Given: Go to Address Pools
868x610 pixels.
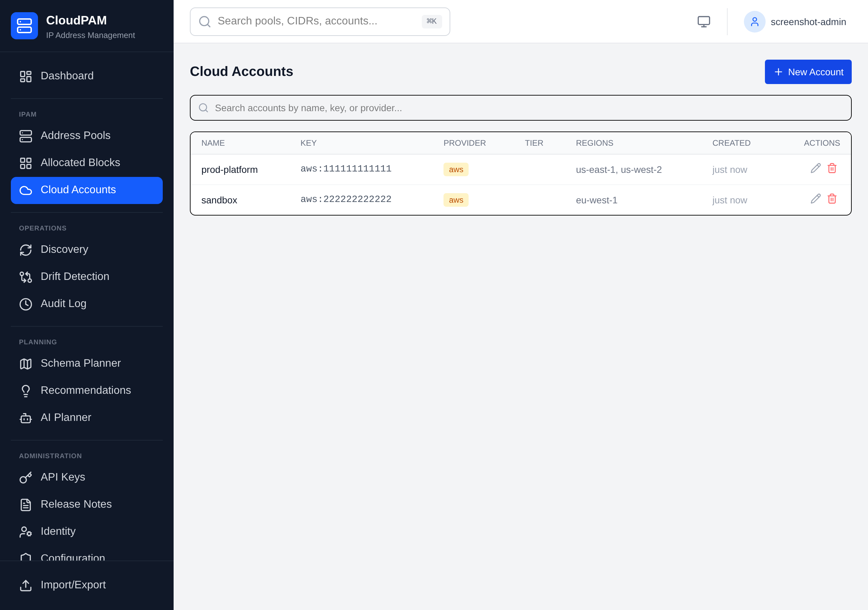Looking at the screenshot, I should [86, 136].
